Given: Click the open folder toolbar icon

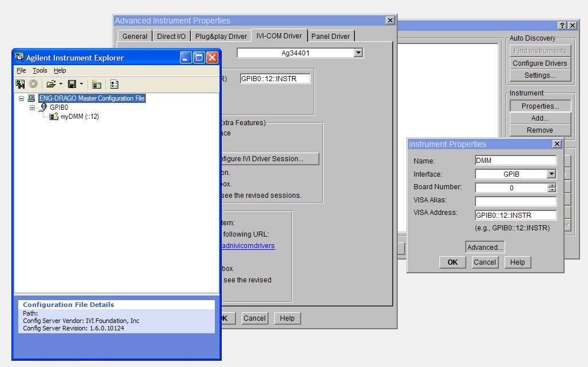Looking at the screenshot, I should [x=51, y=84].
